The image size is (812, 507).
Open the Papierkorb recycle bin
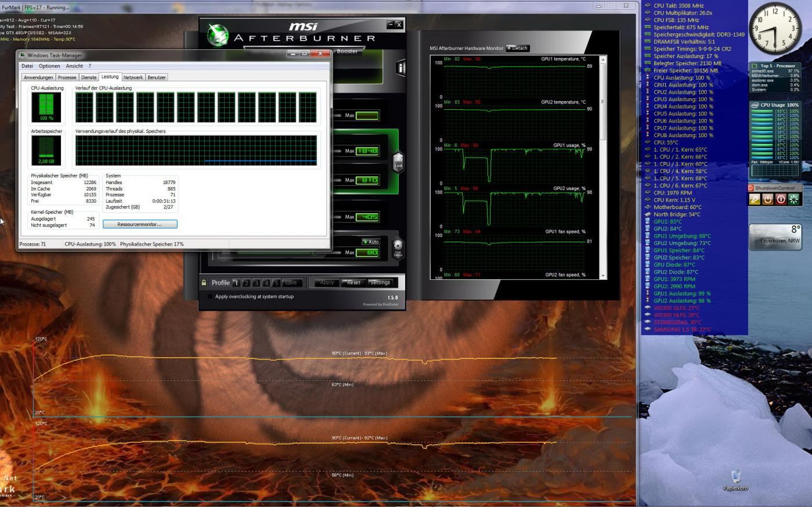pos(735,480)
